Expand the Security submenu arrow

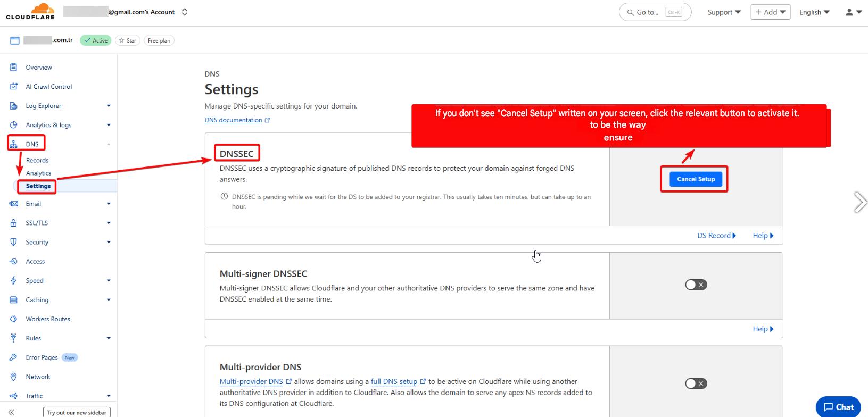(109, 242)
